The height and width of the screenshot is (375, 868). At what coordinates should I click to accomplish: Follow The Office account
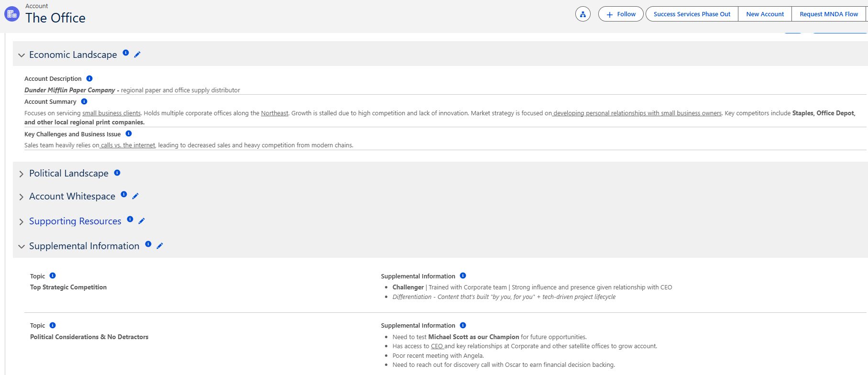tap(621, 14)
